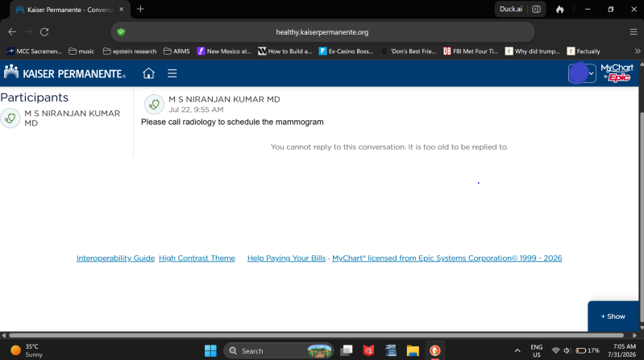Open FBI Met Four Ti... bookmark
The image size is (644, 360).
click(x=471, y=52)
